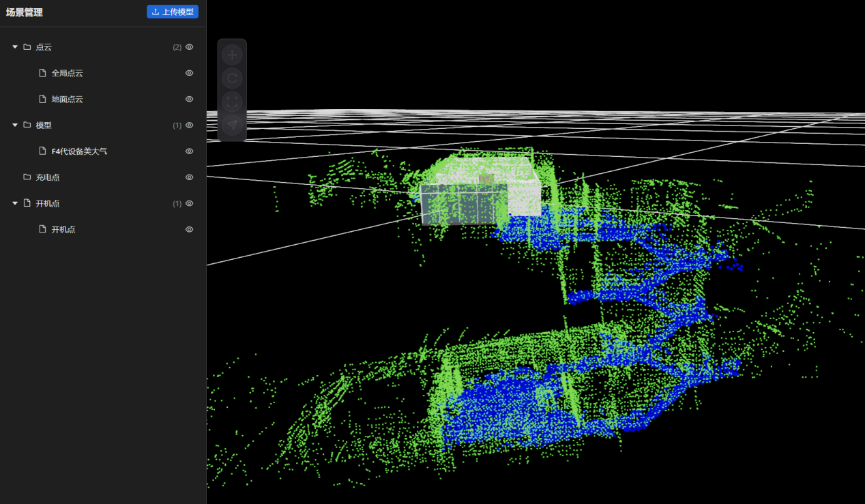Click the 上传模型 upload button
Screen dimensions: 865x504
[x=173, y=12]
